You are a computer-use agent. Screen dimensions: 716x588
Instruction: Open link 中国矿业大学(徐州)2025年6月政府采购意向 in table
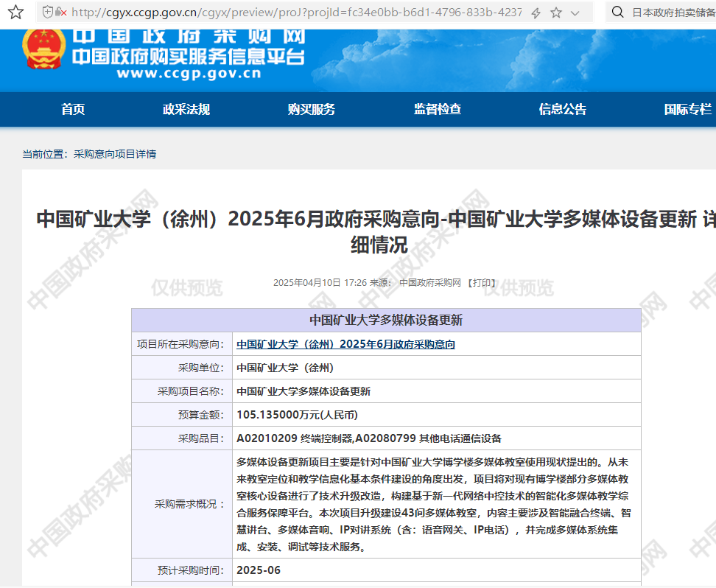click(x=345, y=344)
